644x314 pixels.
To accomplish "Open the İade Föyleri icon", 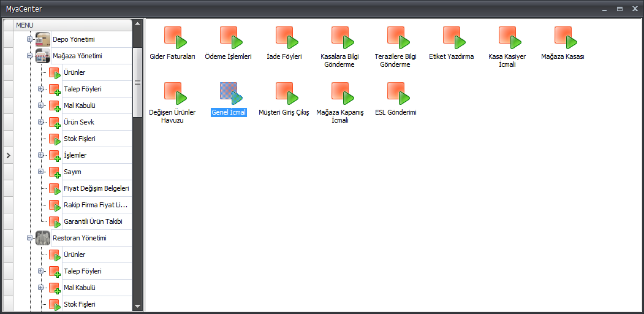I will click(287, 38).
